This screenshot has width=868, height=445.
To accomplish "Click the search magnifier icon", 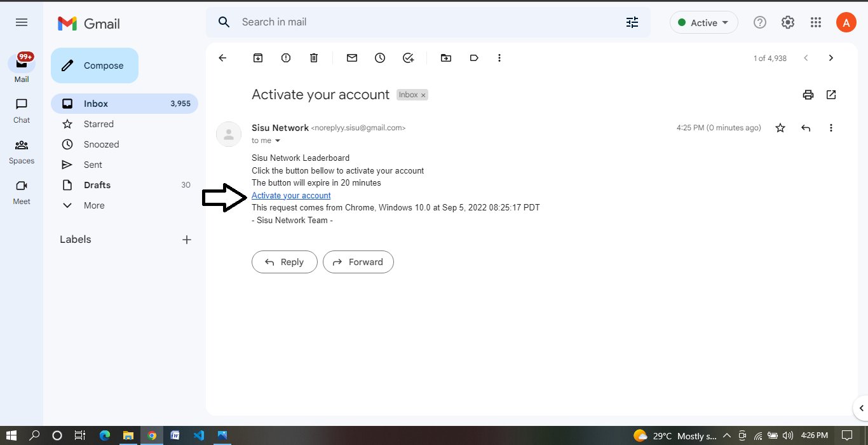I will tap(224, 22).
